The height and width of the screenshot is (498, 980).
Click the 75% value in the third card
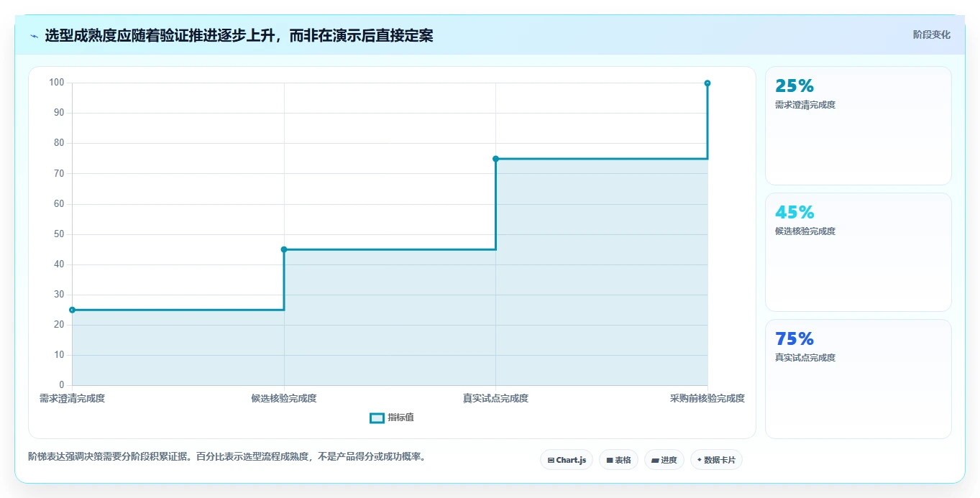click(794, 339)
